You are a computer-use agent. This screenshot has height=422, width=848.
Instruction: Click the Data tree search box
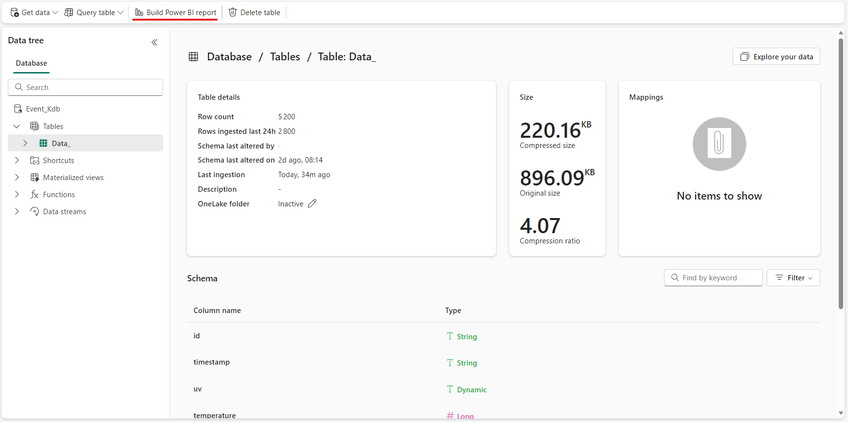(85, 87)
